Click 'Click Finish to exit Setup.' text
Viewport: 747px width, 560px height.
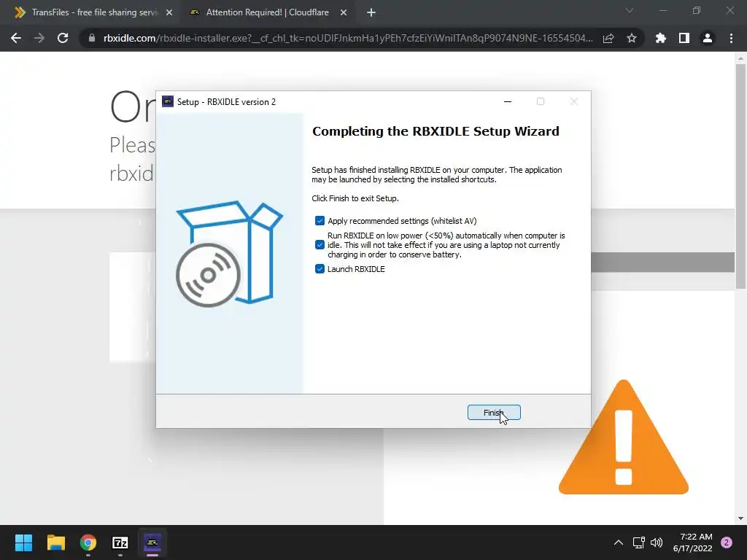(355, 198)
